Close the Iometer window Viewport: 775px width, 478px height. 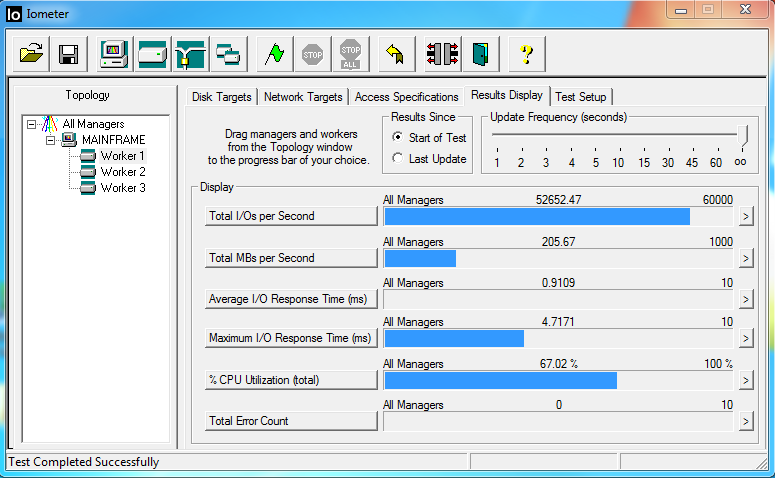pos(745,9)
